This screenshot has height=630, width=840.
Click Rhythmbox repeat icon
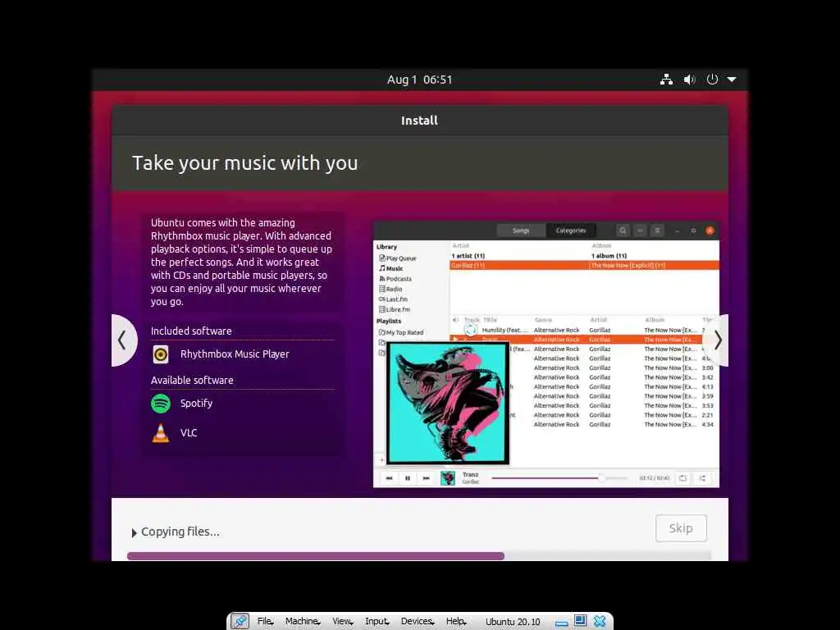[x=682, y=478]
